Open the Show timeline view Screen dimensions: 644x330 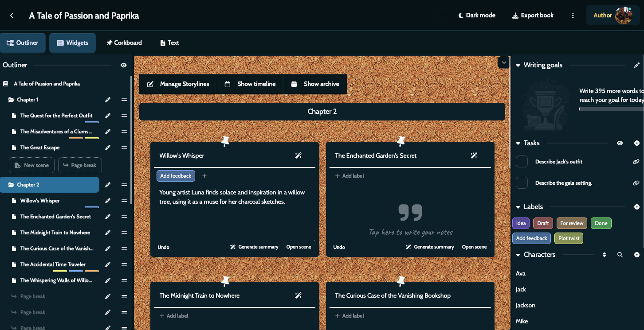pos(250,84)
